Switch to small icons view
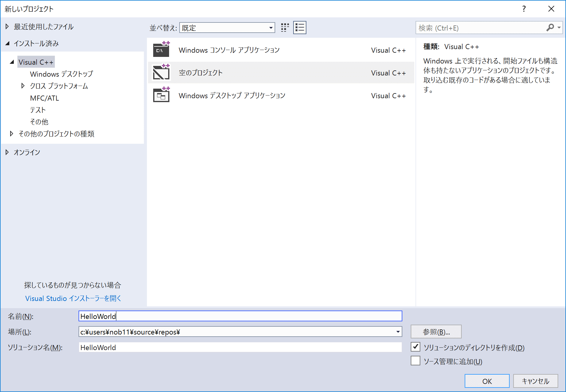The height and width of the screenshot is (392, 566). pyautogui.click(x=284, y=27)
